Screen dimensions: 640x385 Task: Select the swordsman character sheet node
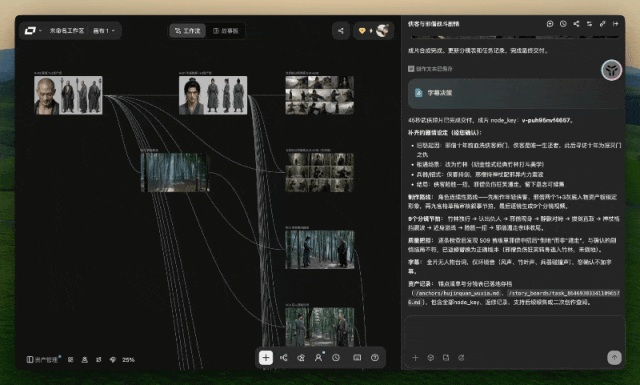click(213, 95)
